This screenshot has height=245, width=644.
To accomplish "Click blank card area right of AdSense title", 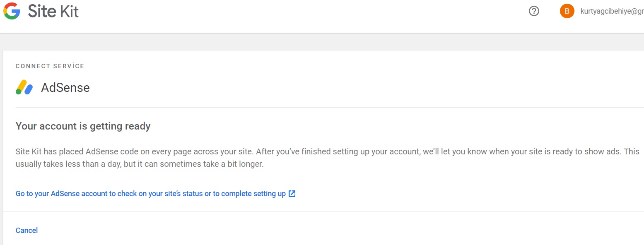I will tap(364, 88).
